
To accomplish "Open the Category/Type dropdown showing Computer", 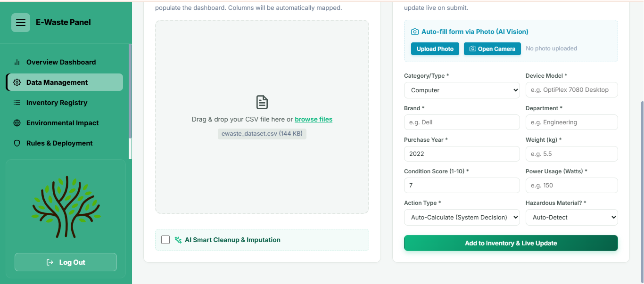I will (x=462, y=90).
